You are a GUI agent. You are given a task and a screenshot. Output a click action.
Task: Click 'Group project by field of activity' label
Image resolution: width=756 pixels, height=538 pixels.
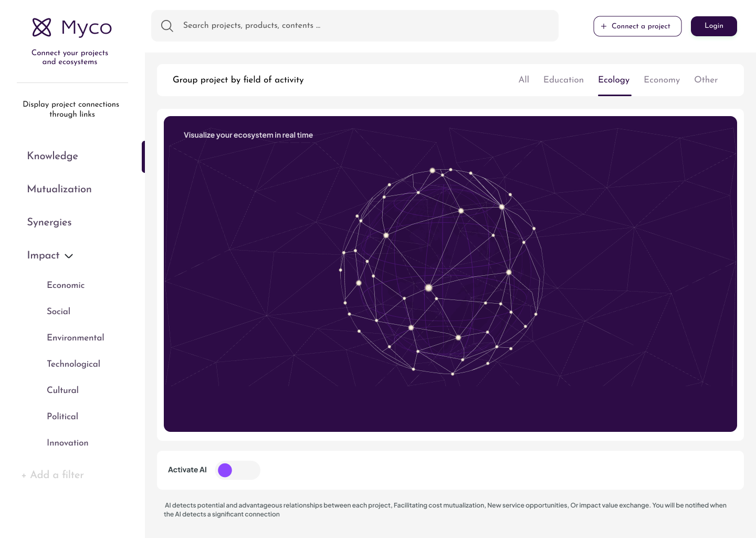coord(238,80)
